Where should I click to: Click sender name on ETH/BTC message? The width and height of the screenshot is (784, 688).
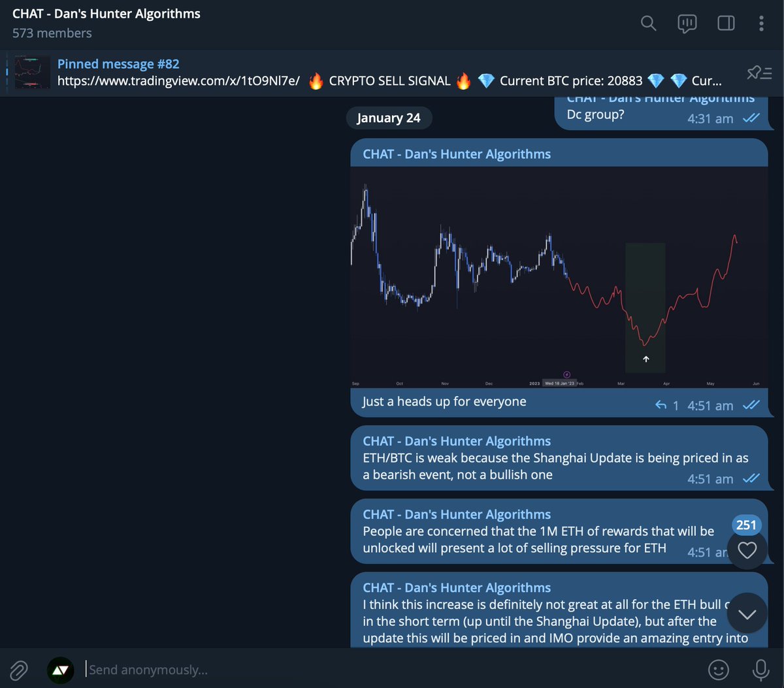[x=457, y=442]
